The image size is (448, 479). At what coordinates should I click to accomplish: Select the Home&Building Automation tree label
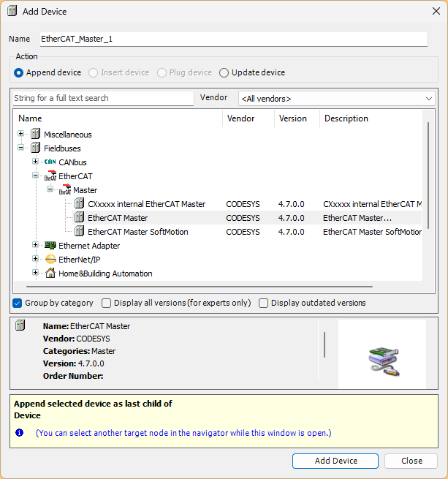tap(105, 274)
